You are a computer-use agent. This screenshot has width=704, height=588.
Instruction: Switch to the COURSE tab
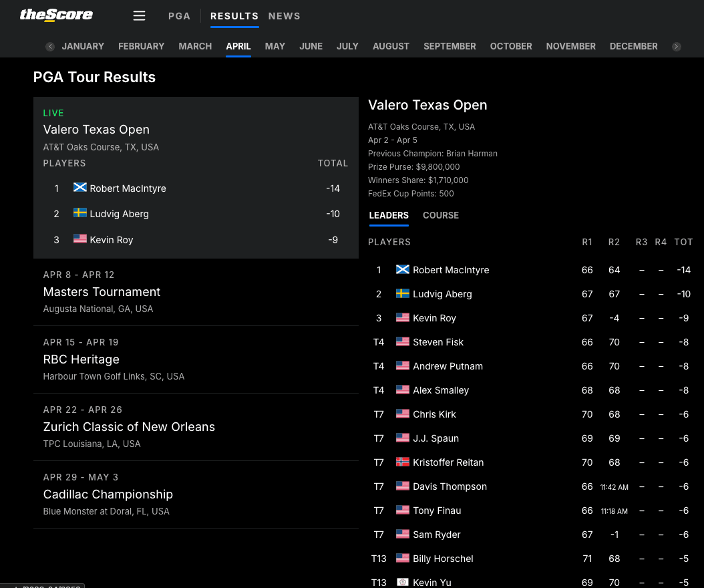(440, 215)
